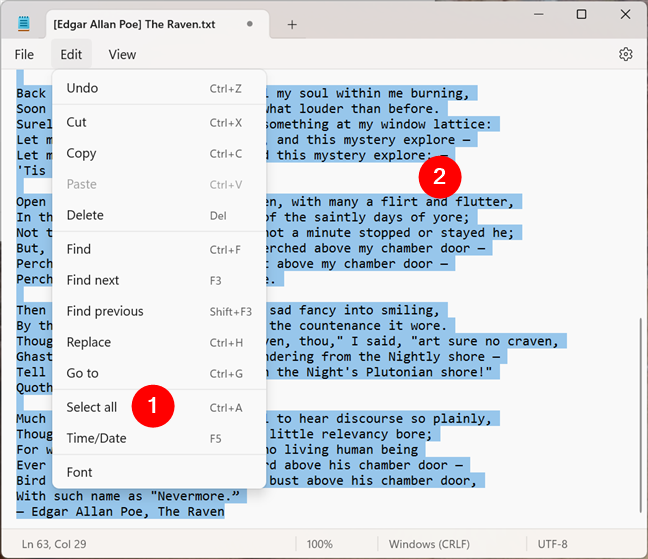Image resolution: width=648 pixels, height=559 pixels.
Task: Click text 'sad fancy into smiling,'
Action: click(355, 310)
